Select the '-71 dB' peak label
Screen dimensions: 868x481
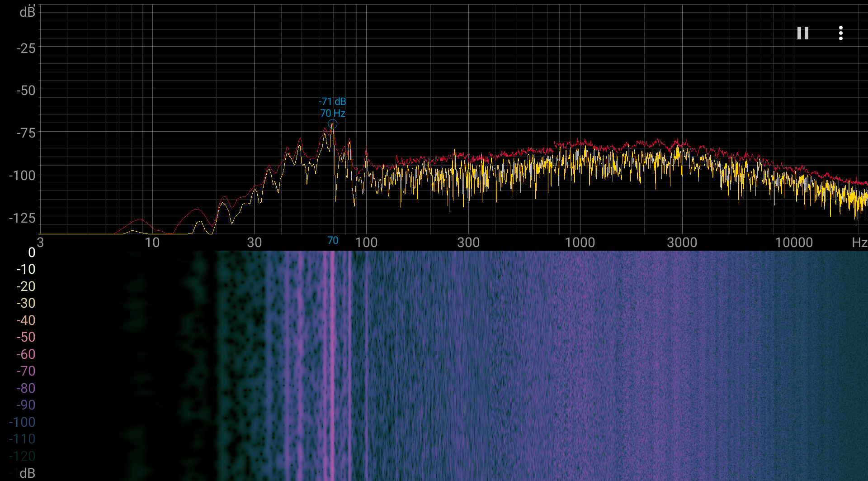[x=333, y=101]
